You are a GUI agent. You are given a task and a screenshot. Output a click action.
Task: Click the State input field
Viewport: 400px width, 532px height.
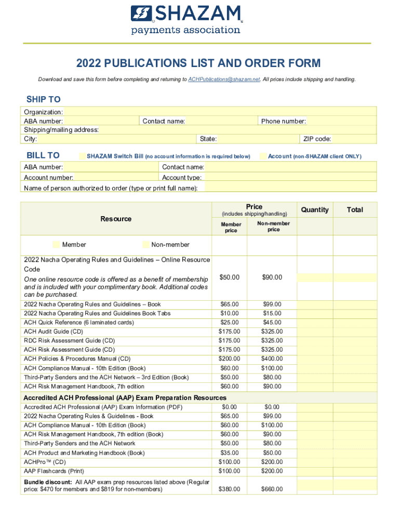tap(257, 139)
